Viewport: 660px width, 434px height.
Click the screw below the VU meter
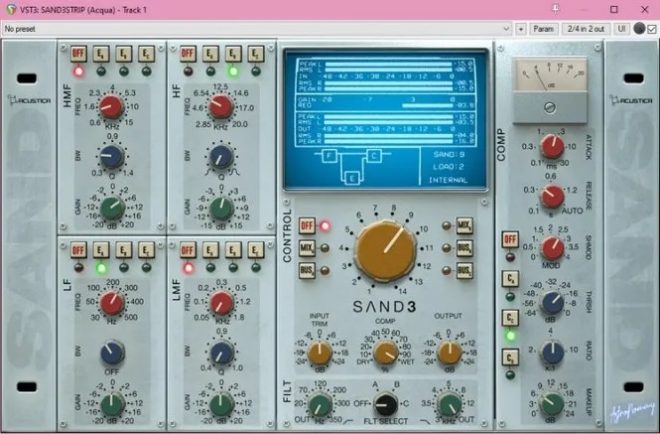tap(549, 108)
